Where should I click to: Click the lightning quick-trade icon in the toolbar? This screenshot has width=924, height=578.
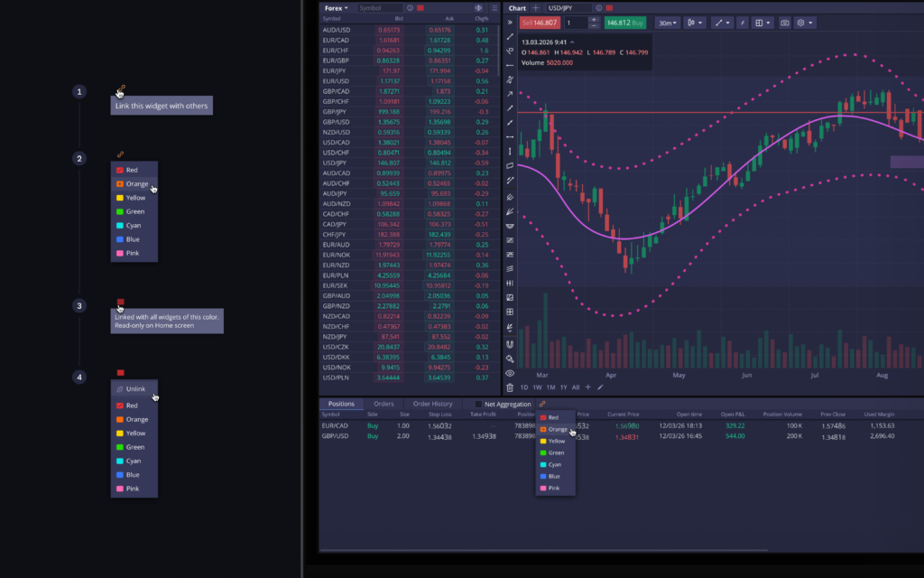pos(744,23)
